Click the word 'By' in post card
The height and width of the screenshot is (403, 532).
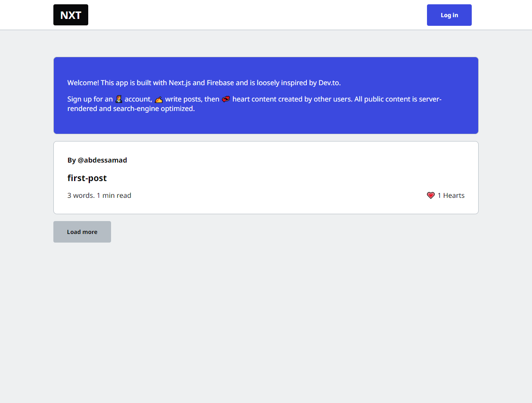coord(71,160)
